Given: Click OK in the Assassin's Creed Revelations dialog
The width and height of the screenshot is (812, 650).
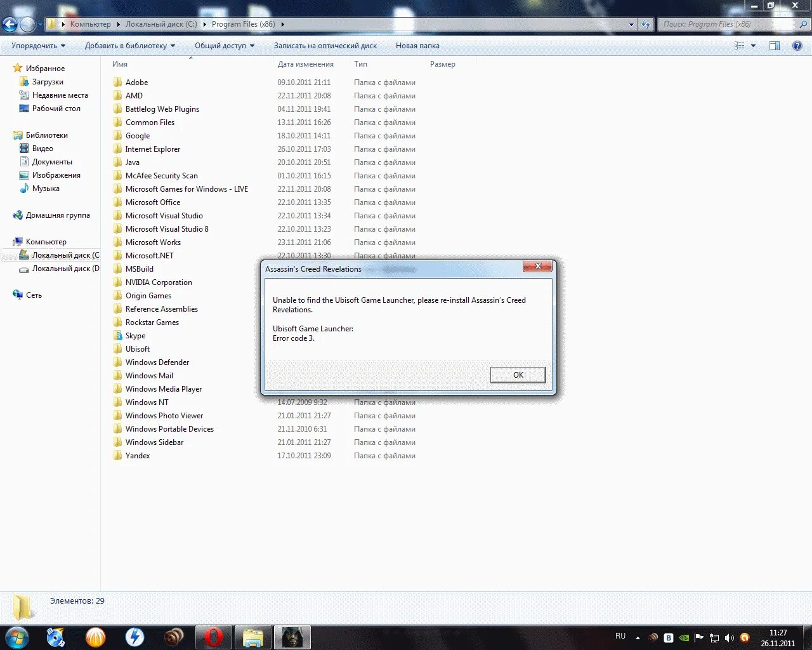Looking at the screenshot, I should coord(518,375).
